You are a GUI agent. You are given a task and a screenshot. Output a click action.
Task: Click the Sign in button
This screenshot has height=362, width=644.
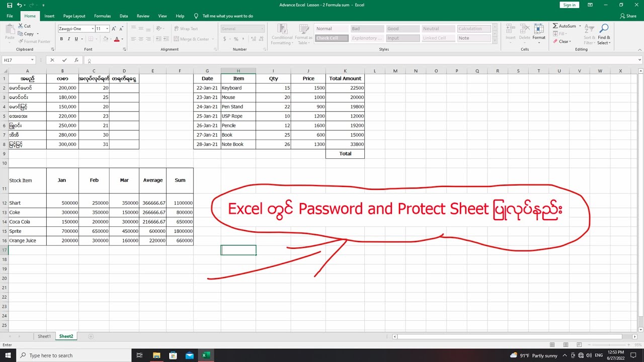pyautogui.click(x=570, y=5)
